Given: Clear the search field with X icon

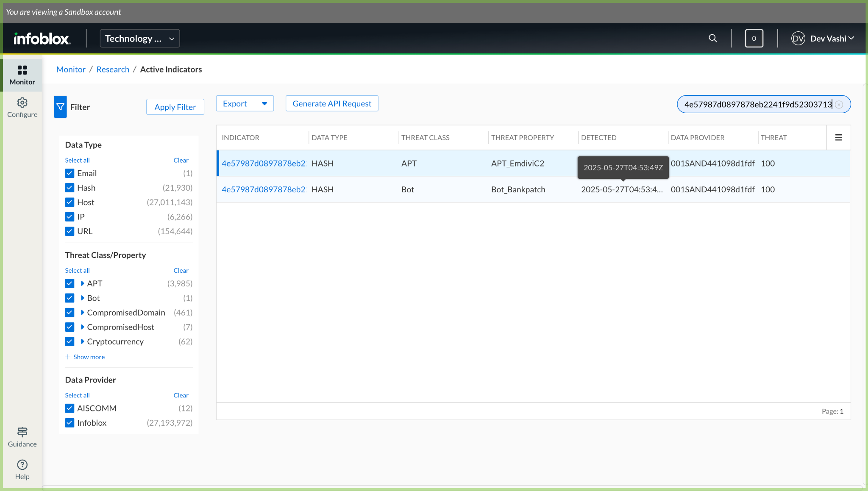Looking at the screenshot, I should (x=839, y=105).
